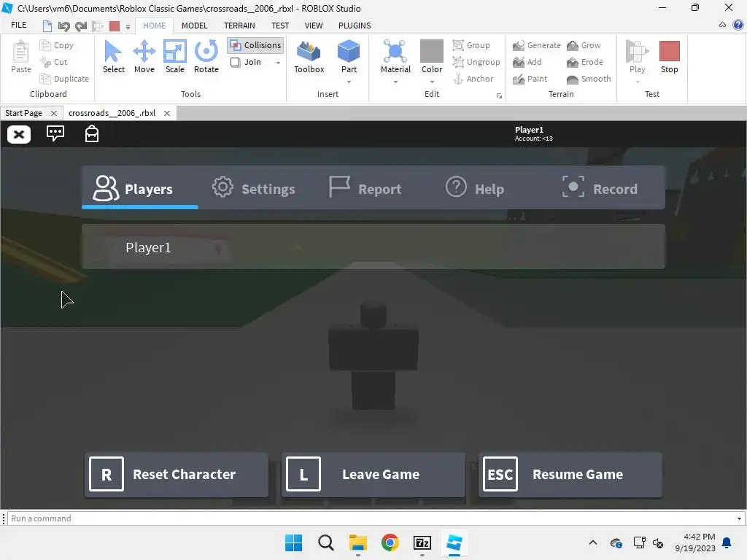Viewport: 747px width, 560px height.
Task: Open the ROBLOX Studio help icon
Action: click(738, 25)
